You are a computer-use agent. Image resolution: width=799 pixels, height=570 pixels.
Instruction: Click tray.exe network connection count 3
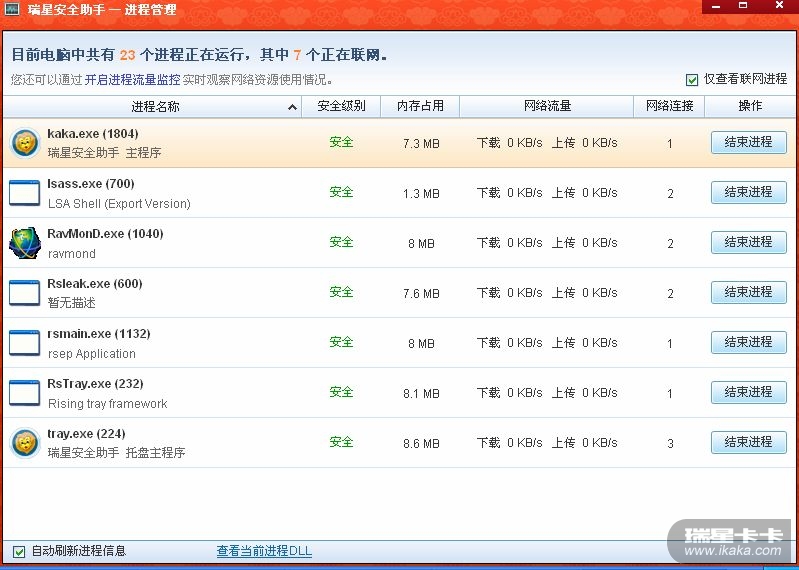point(671,444)
